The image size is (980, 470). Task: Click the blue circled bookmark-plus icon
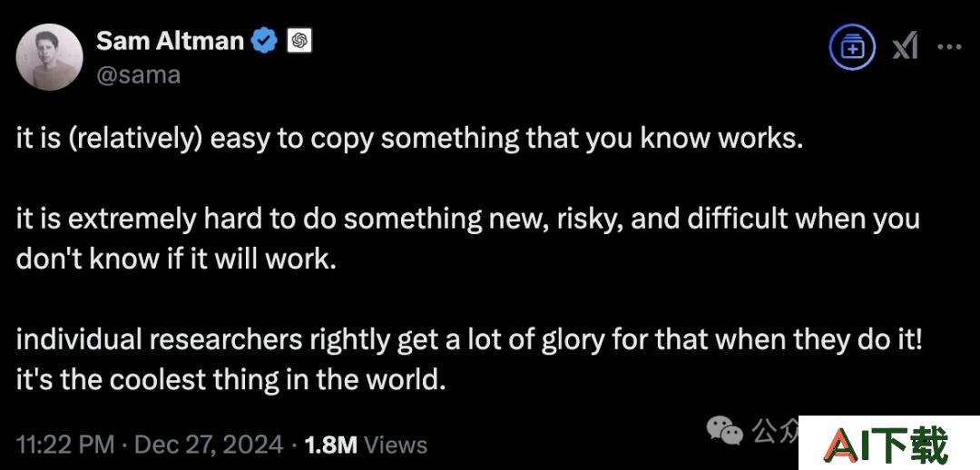[x=852, y=47]
